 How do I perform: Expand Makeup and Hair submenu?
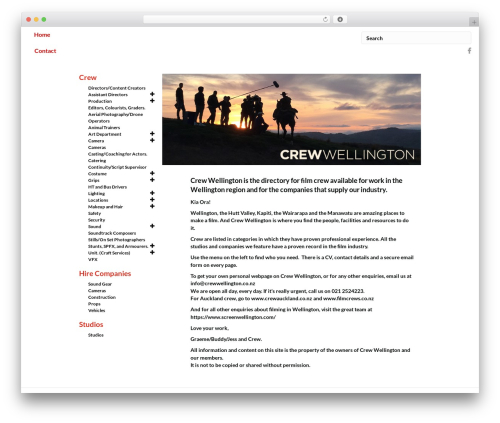[x=152, y=206]
